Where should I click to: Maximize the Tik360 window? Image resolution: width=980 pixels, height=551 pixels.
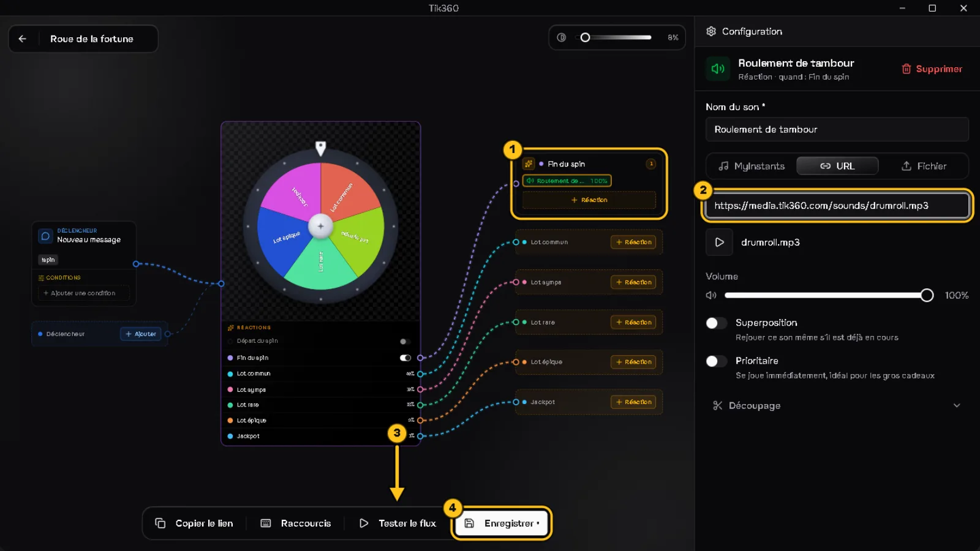[932, 8]
